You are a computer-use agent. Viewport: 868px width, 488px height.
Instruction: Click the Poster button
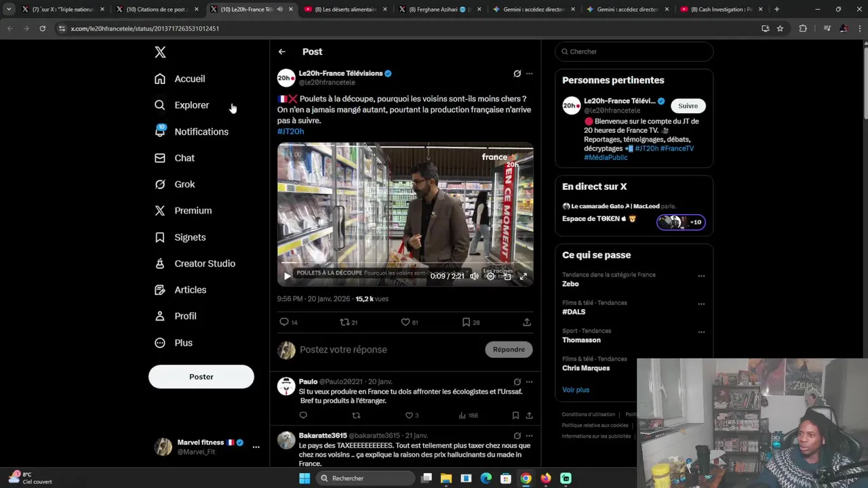coord(201,377)
